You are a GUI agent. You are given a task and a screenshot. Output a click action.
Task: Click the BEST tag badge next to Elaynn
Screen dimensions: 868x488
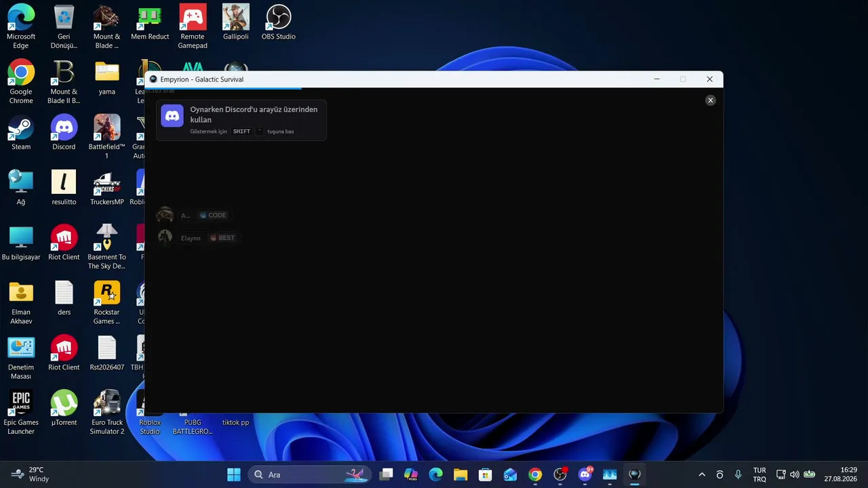[222, 238]
